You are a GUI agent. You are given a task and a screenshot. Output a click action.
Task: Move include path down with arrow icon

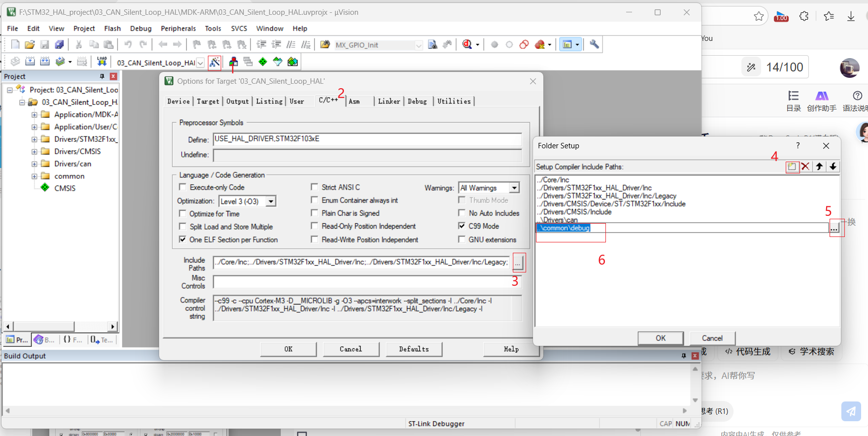833,167
